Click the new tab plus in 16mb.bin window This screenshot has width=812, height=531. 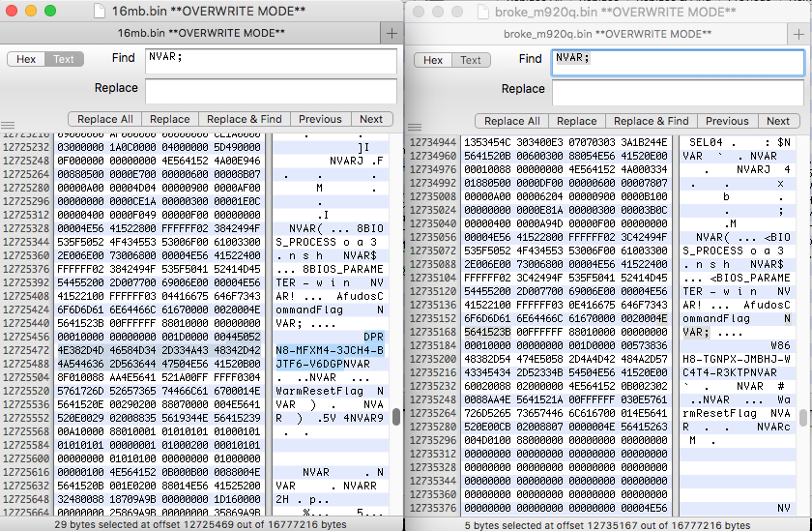tap(392, 34)
